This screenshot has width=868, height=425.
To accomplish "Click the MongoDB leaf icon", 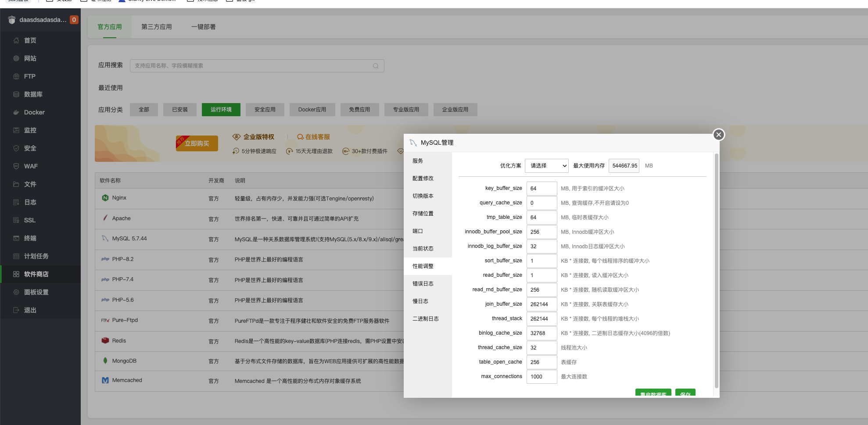I will point(105,361).
